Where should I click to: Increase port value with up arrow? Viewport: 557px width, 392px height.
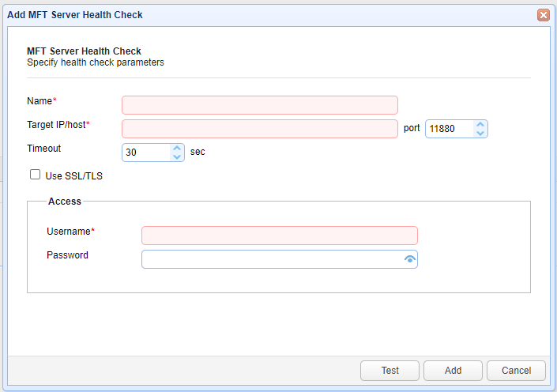[480, 124]
